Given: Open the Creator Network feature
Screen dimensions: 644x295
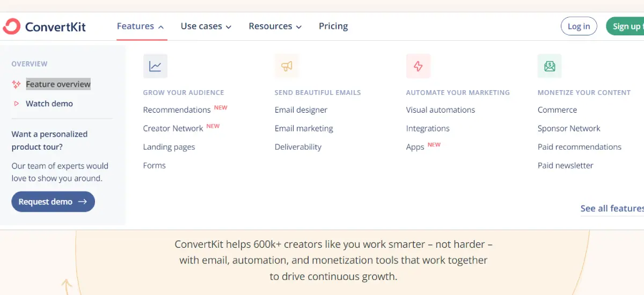Looking at the screenshot, I should [x=173, y=129].
